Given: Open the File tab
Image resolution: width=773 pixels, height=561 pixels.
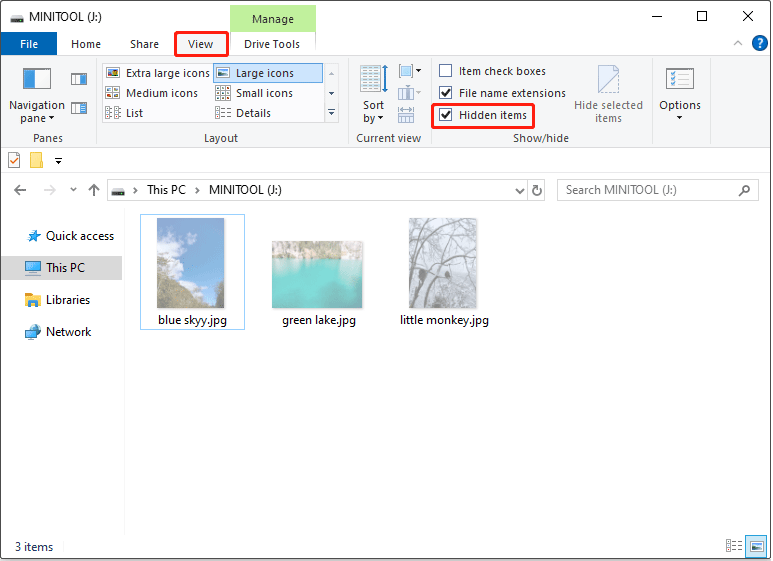Looking at the screenshot, I should (29, 44).
